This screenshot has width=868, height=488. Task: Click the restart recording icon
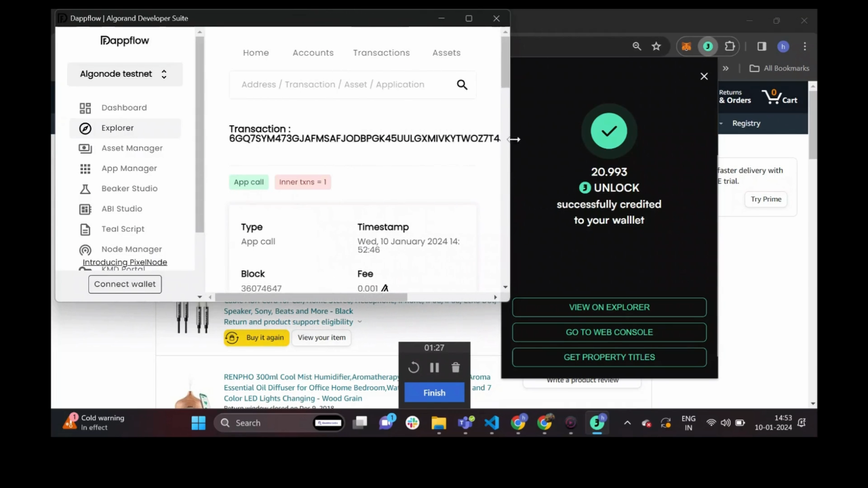pos(414,367)
